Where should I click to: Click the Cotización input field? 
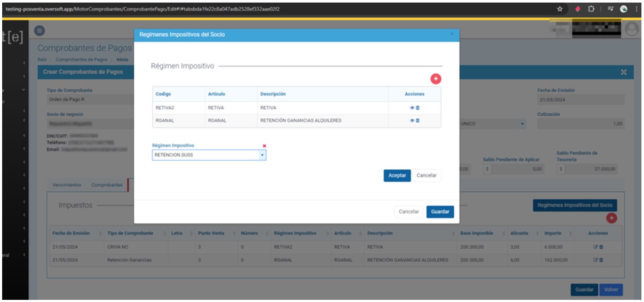(580, 124)
